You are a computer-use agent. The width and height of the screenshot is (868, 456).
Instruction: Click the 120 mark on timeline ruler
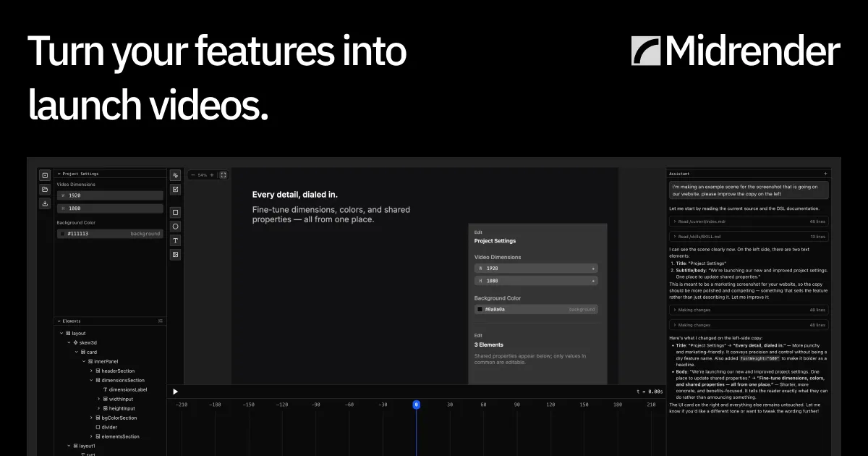coord(551,405)
